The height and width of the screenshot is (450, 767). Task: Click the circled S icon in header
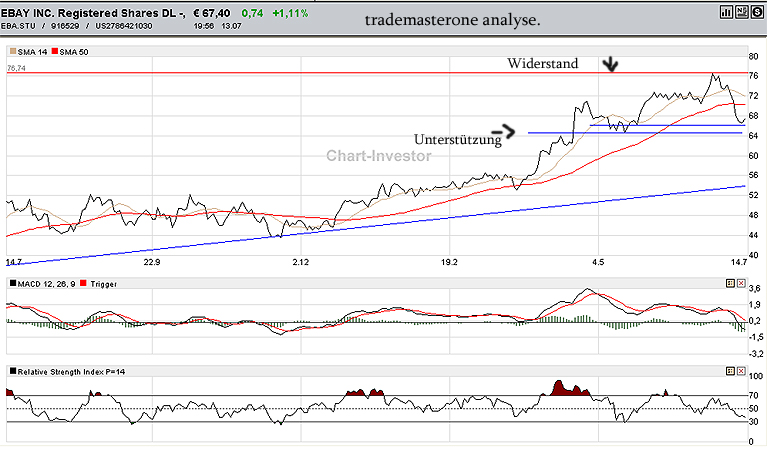(x=757, y=12)
